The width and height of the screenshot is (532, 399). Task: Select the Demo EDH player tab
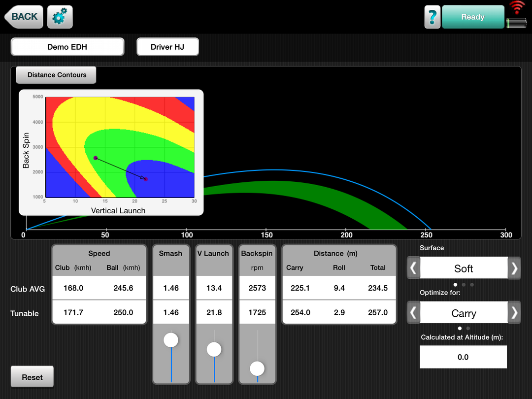67,47
